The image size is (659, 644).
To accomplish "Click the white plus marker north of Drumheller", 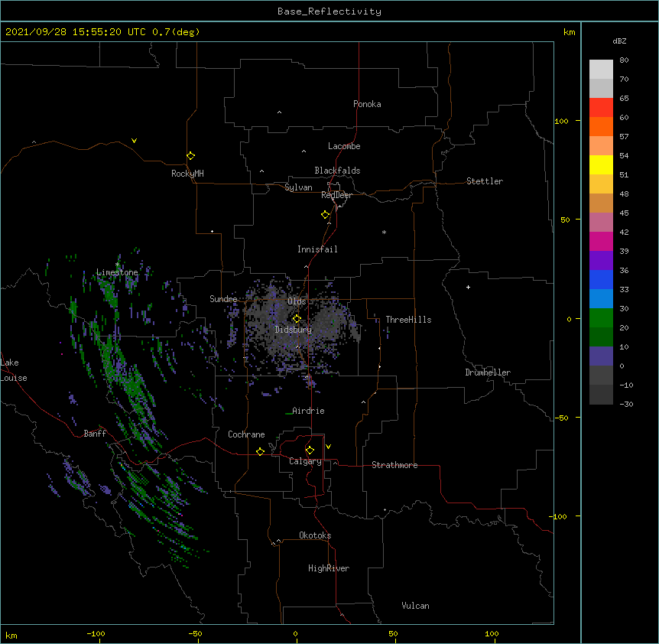I will [x=468, y=287].
